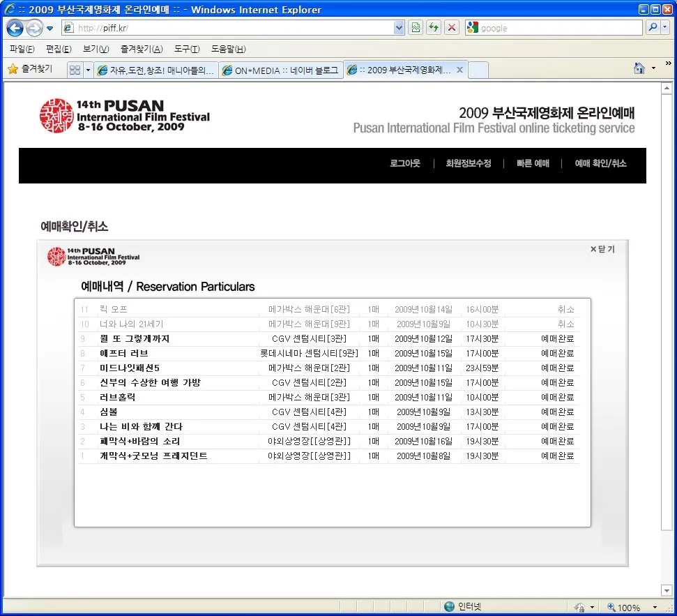Click the compatibility view icon
677x616 pixels.
416,28
